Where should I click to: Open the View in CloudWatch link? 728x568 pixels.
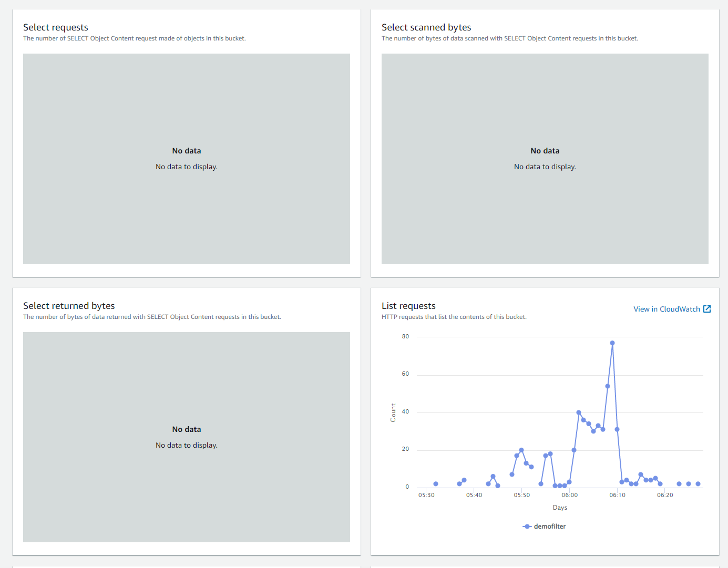point(672,309)
